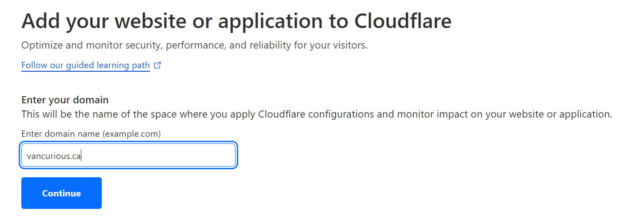Click the Continue button
Image resolution: width=644 pixels, height=220 pixels.
click(61, 193)
